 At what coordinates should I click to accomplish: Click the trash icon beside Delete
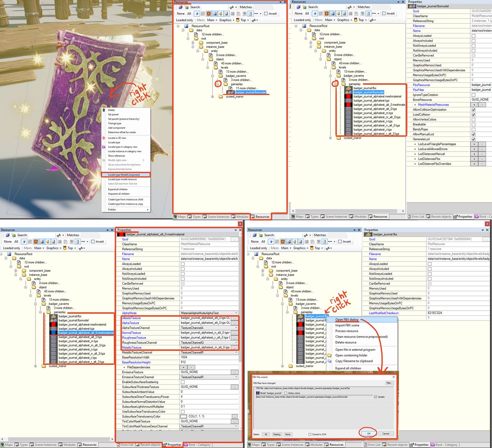click(x=104, y=110)
